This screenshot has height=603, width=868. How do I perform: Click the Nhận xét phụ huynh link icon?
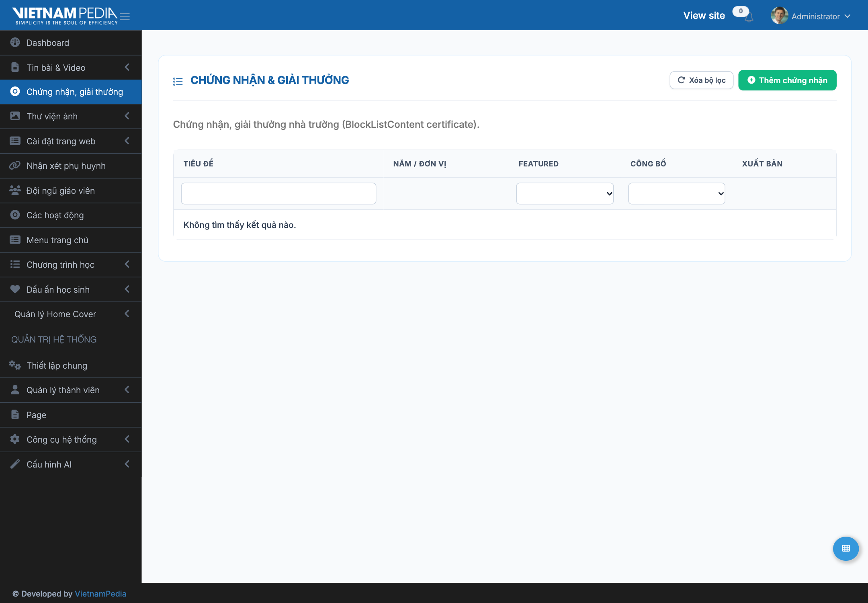[15, 166]
